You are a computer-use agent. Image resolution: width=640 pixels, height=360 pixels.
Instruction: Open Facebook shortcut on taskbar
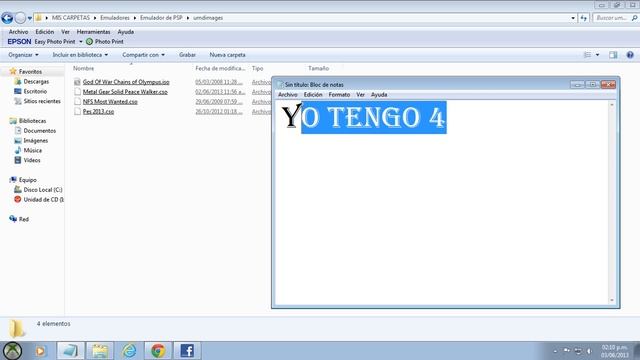point(187,351)
